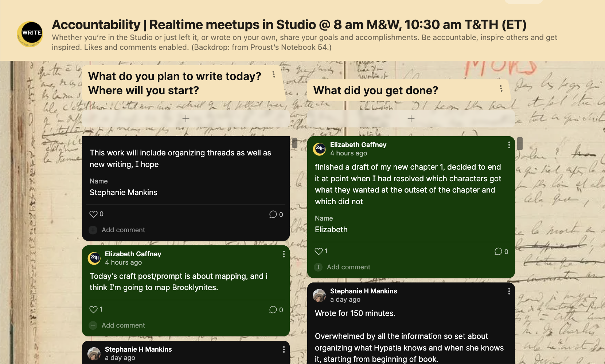Open options menu on the 'new chapter 1' post

[509, 145]
